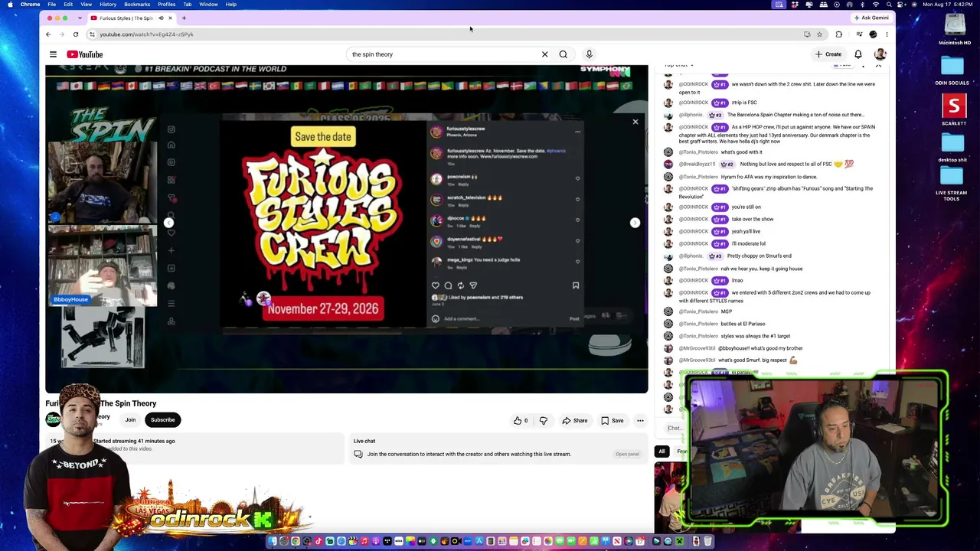Click the Open panel button
The height and width of the screenshot is (551, 980).
coord(627,455)
